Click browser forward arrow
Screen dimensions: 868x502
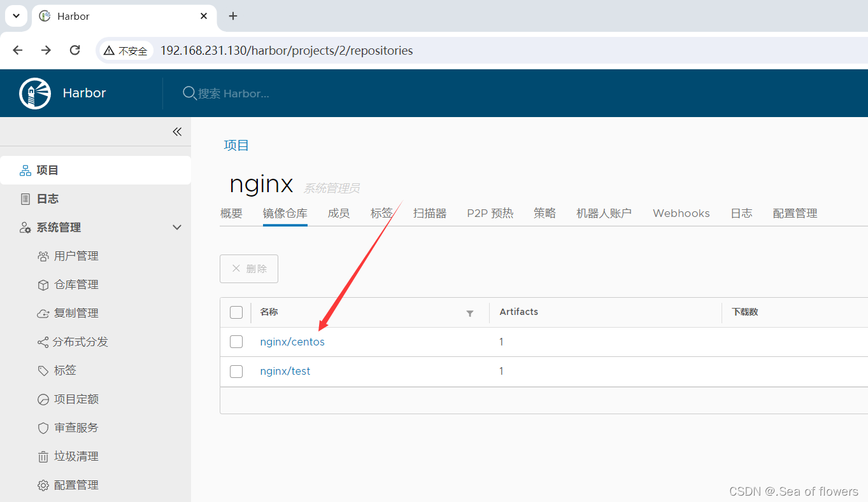point(46,50)
